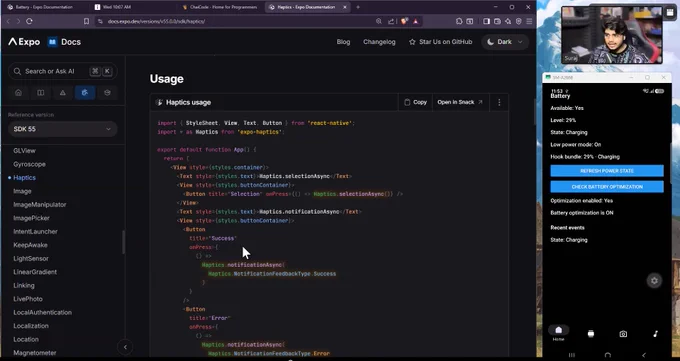680x361 pixels.
Task: Select the highlighted Reference icon in docs sidebar
Action: 85,92
